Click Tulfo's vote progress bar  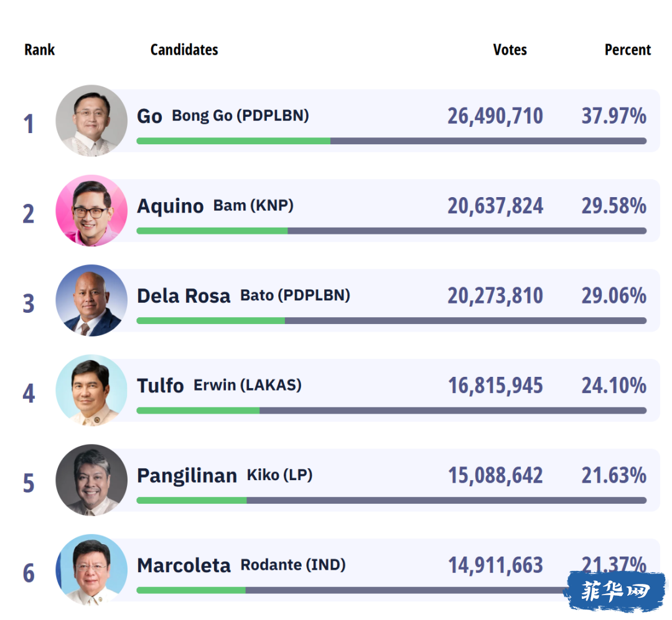pyautogui.click(x=391, y=410)
